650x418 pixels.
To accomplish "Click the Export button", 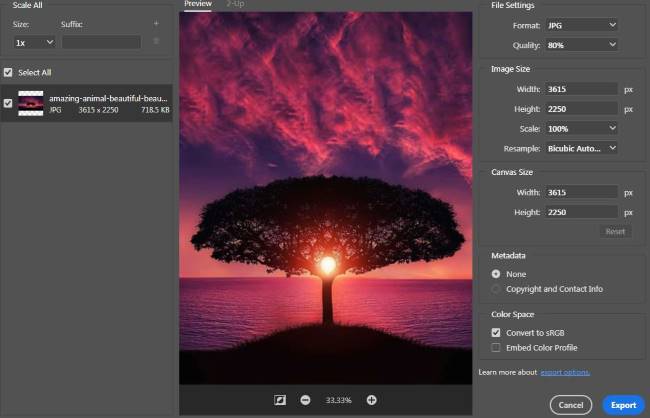I will [623, 405].
